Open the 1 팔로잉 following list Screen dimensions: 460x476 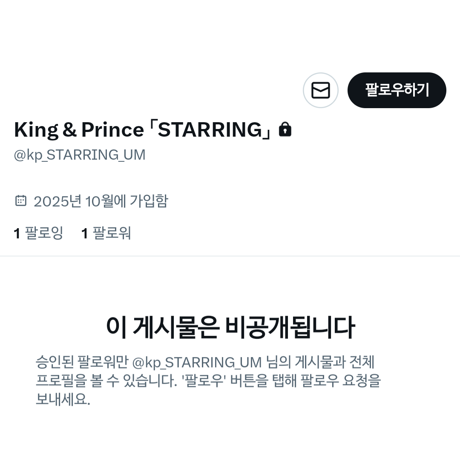pyautogui.click(x=39, y=233)
